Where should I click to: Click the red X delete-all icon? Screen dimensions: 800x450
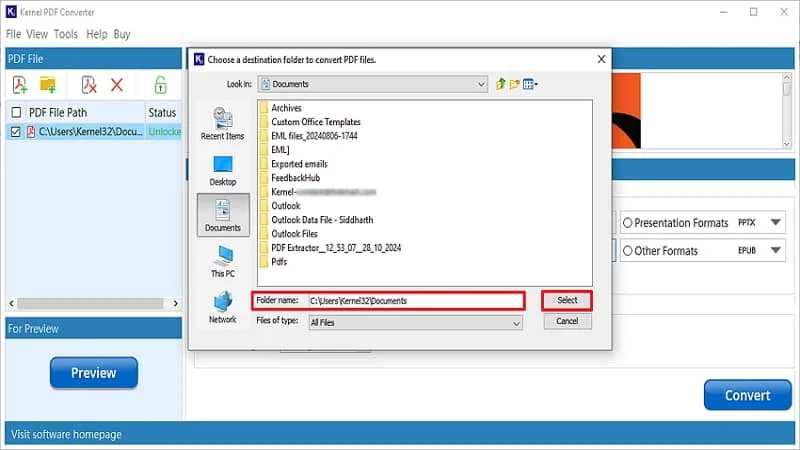click(117, 85)
